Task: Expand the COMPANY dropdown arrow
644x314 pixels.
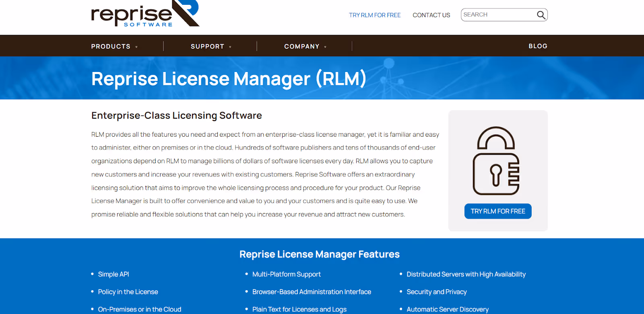Action: click(325, 47)
